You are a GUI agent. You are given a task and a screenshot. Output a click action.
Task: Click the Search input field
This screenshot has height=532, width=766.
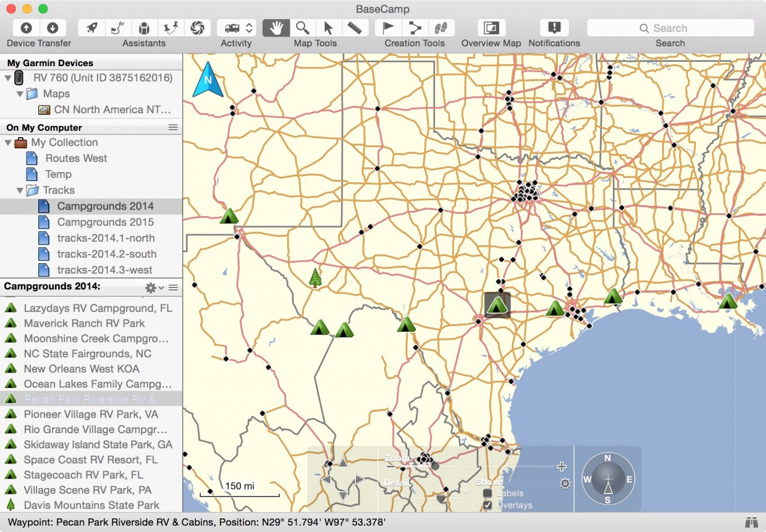click(x=670, y=28)
